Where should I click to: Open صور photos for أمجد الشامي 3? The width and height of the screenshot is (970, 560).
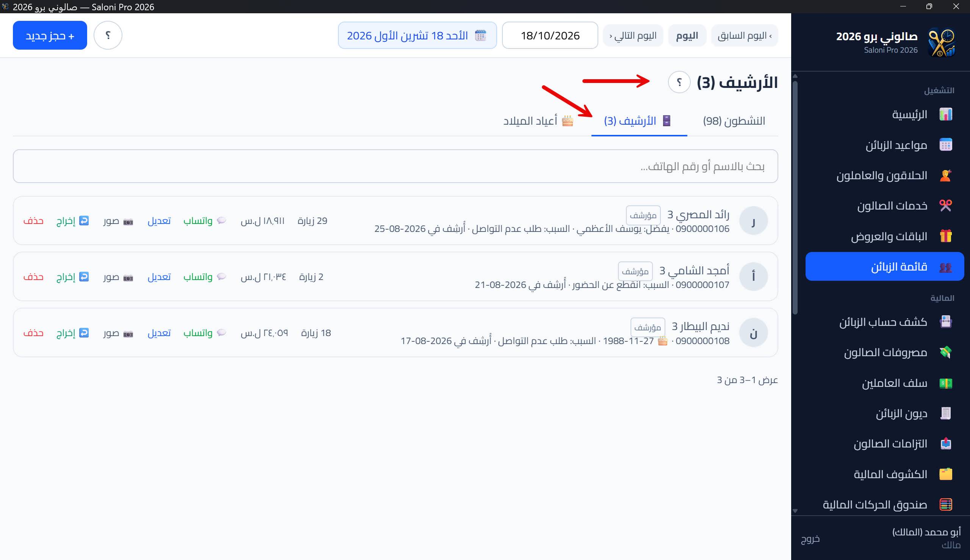tap(118, 277)
